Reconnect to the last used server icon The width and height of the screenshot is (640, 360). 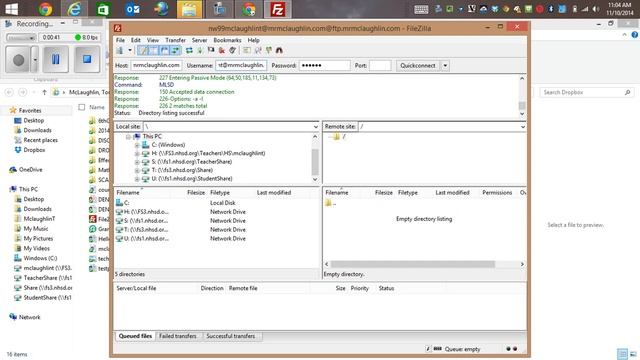pos(232,51)
